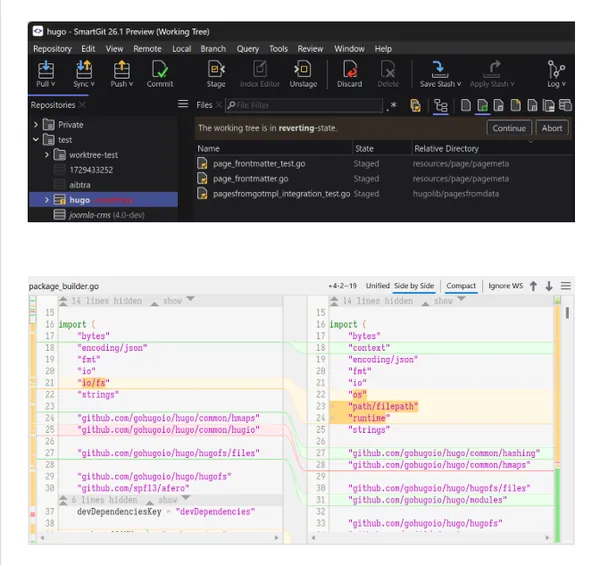Open the Tools menu
600x565 pixels.
(278, 49)
